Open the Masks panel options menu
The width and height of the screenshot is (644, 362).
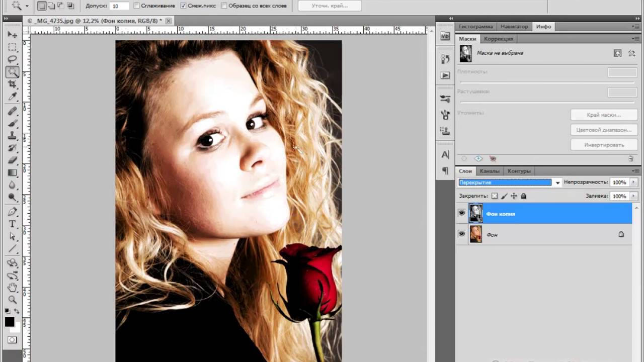[x=635, y=39]
